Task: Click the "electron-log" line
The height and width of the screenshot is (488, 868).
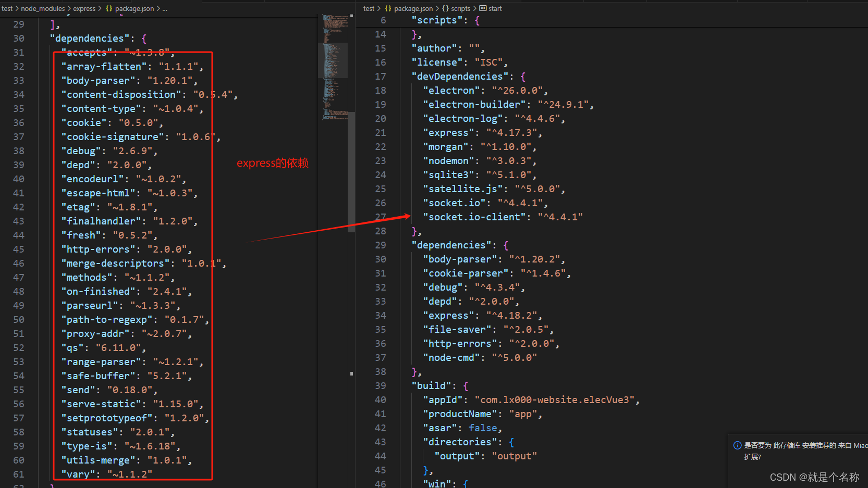Action: tap(494, 119)
